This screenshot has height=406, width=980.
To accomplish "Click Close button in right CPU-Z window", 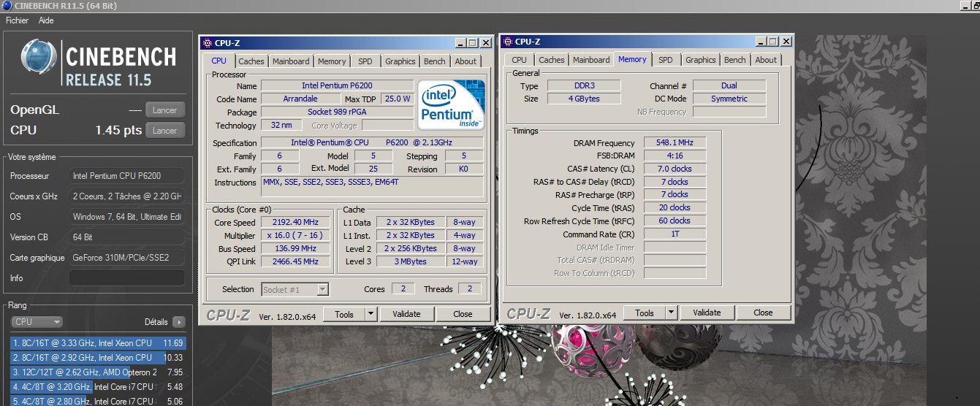I will click(x=763, y=313).
